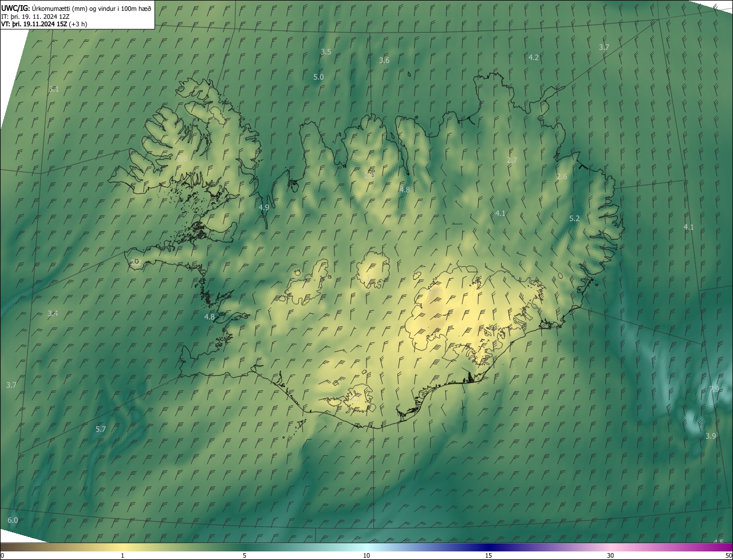Click the 6.0 value label

[x=13, y=520]
